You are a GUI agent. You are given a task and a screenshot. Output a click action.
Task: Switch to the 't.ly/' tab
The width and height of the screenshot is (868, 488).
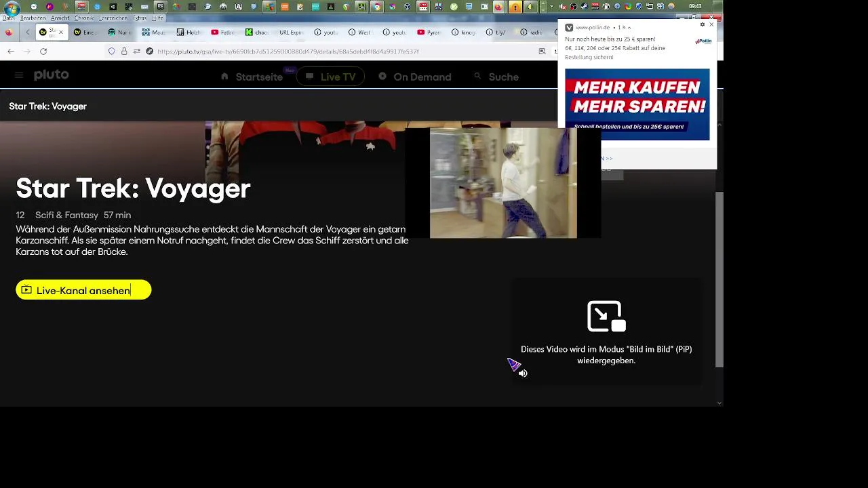tap(496, 33)
